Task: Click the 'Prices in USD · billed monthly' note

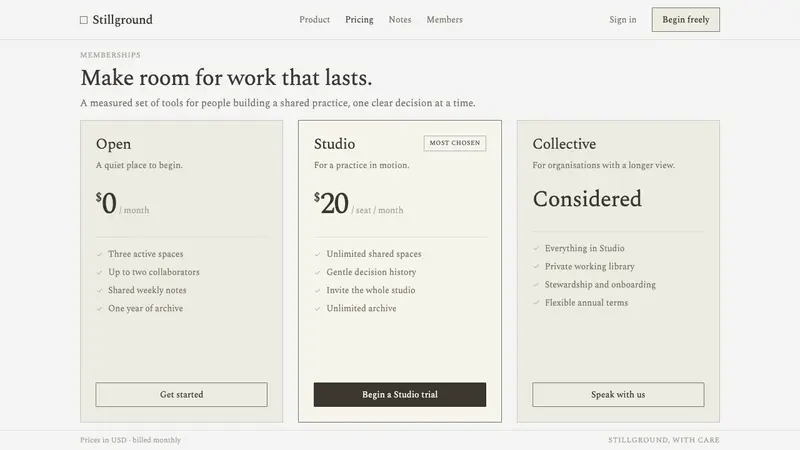Action: pos(131,440)
